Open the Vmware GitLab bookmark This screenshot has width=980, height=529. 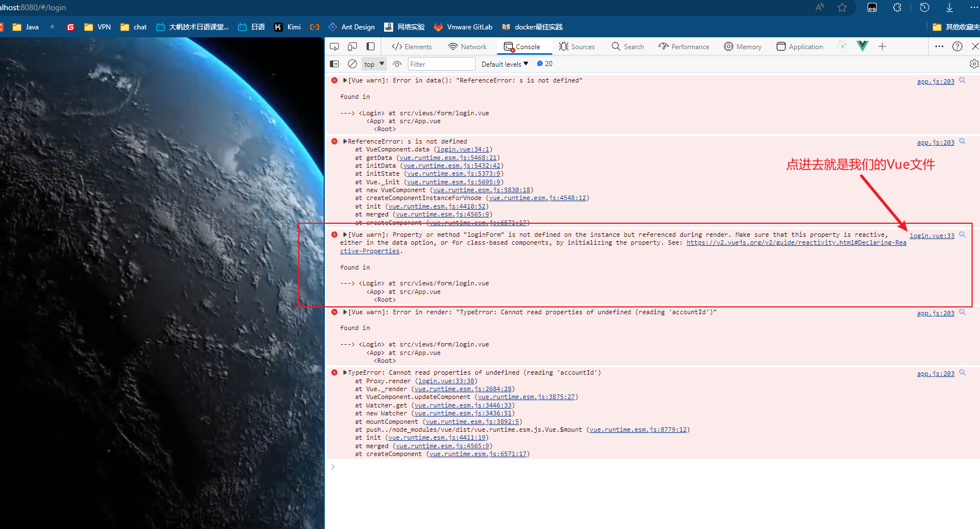click(463, 27)
